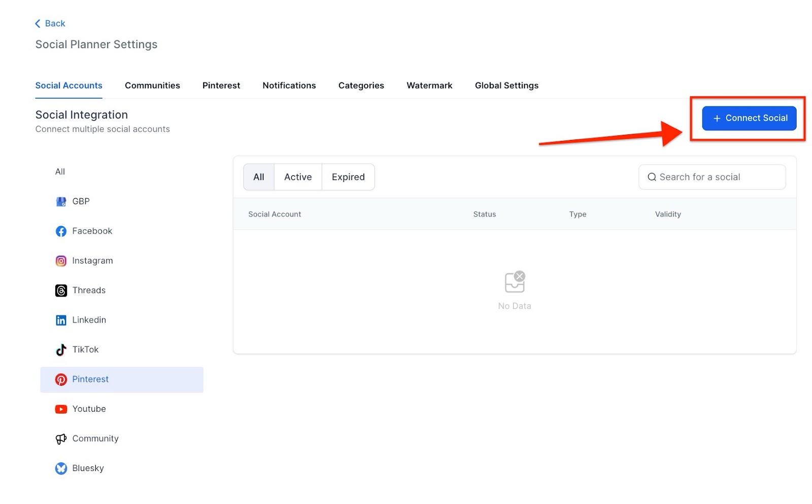This screenshot has width=812, height=504.
Task: Open Threads via its icon
Action: pos(61,291)
